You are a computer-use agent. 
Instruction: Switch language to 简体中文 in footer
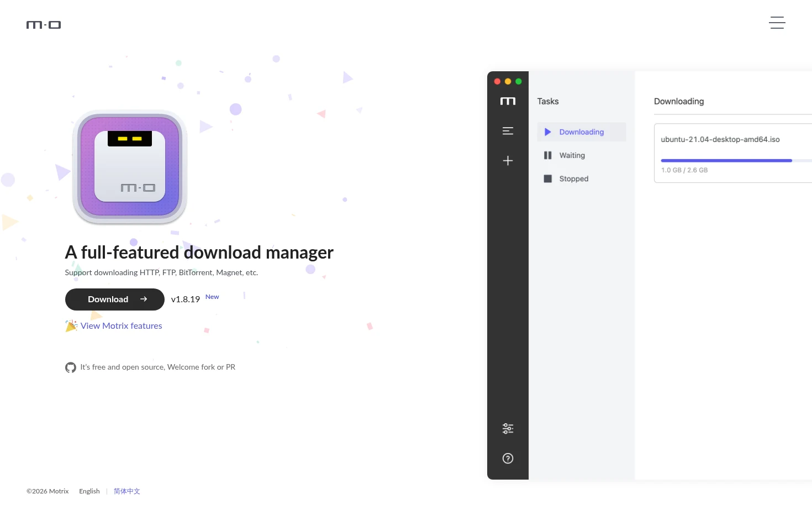(x=127, y=491)
